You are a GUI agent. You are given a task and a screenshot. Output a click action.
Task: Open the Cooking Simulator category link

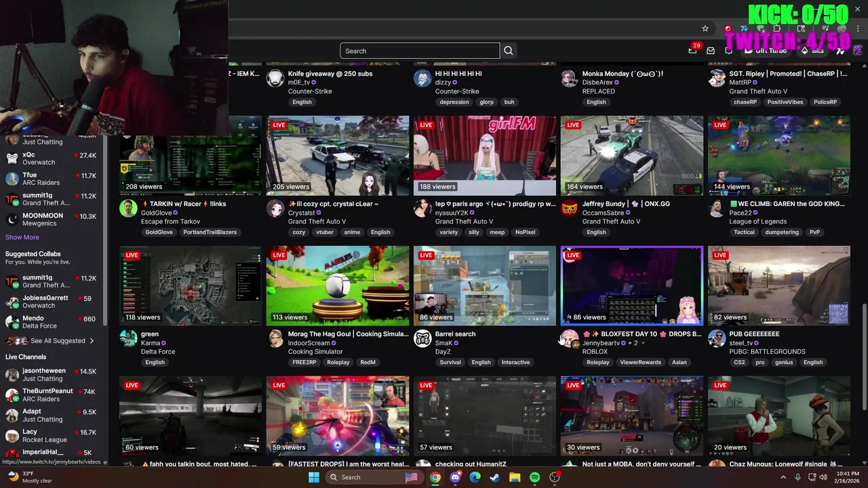(x=315, y=352)
